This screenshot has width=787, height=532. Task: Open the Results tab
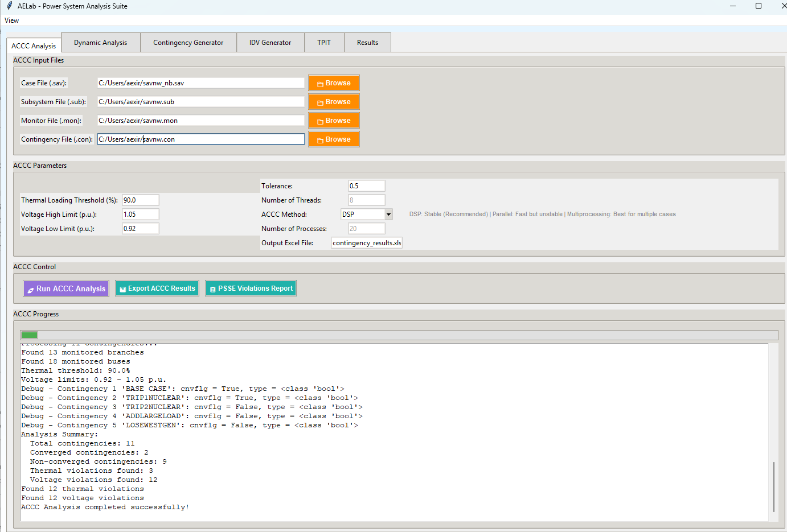(367, 42)
